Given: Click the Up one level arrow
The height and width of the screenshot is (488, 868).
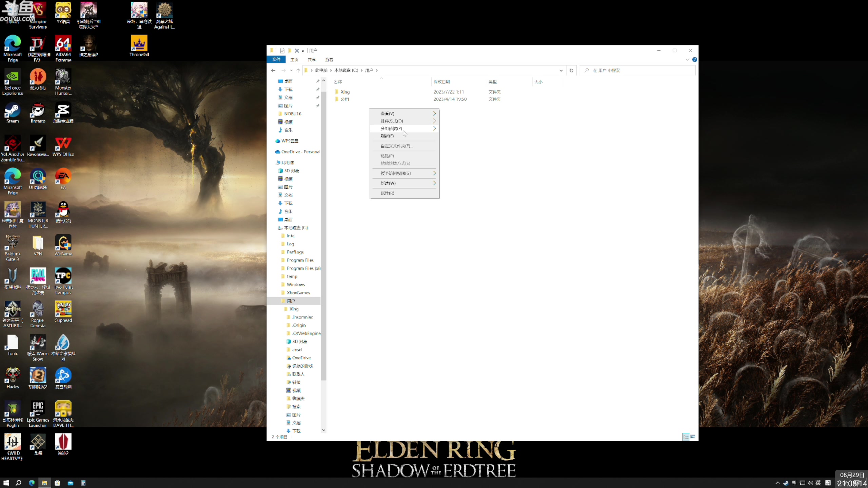Looking at the screenshot, I should pyautogui.click(x=298, y=70).
